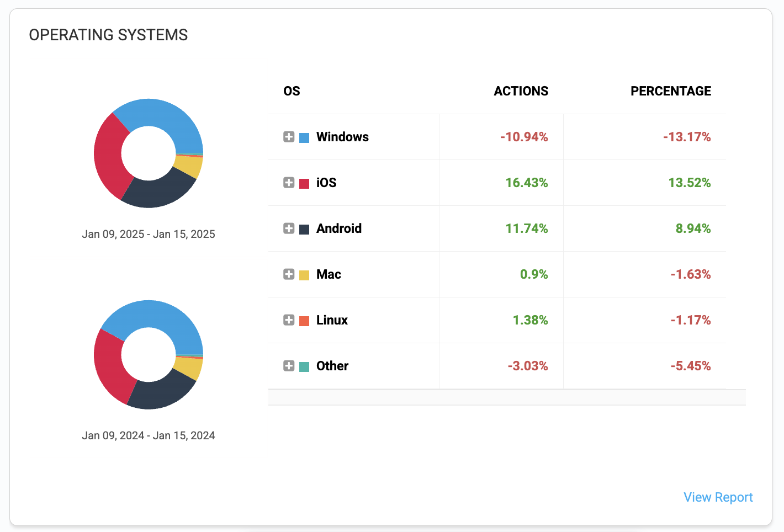Expand the iOS row details

289,183
